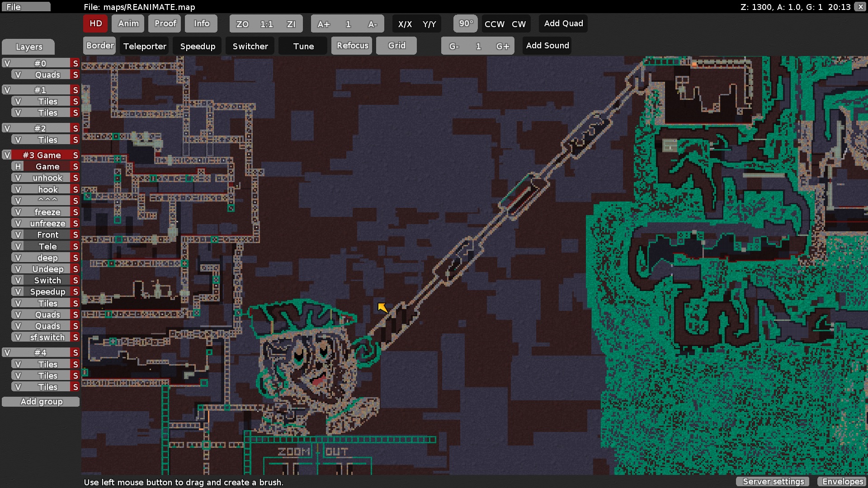Select the Speedup layer in list
The image size is (868, 488).
47,292
